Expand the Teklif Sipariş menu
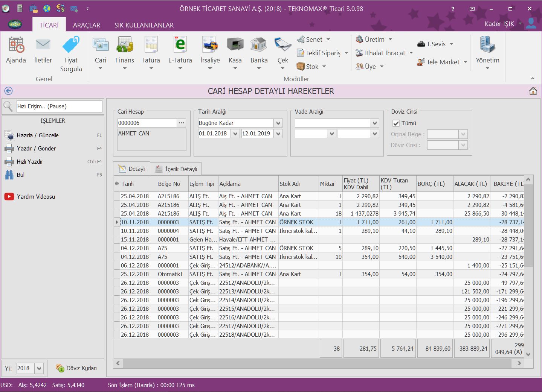This screenshot has width=542, height=392. 322,53
